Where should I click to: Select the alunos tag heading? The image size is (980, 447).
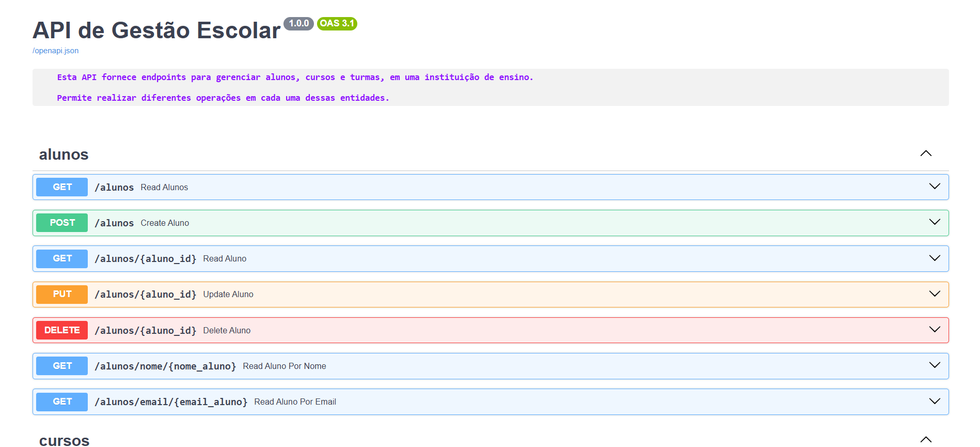(x=64, y=155)
